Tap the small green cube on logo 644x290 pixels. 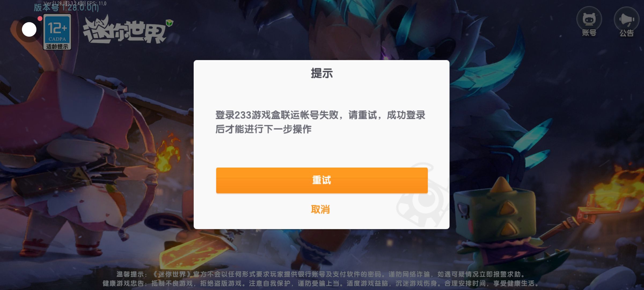(x=169, y=23)
